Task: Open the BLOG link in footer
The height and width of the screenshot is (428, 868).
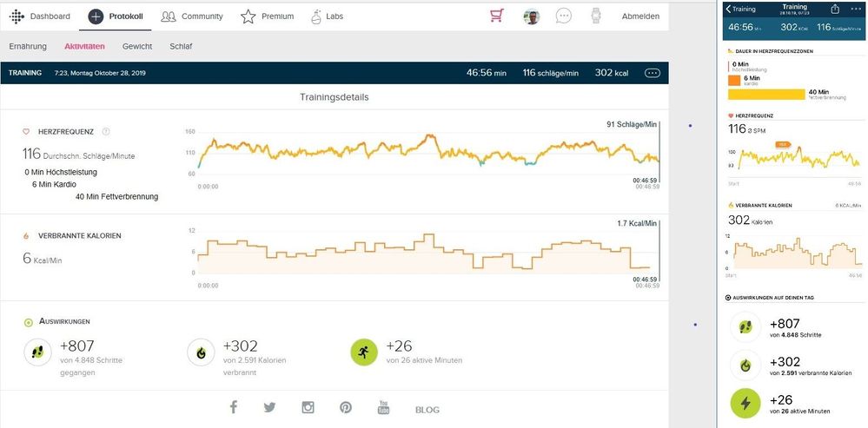Action: [427, 409]
